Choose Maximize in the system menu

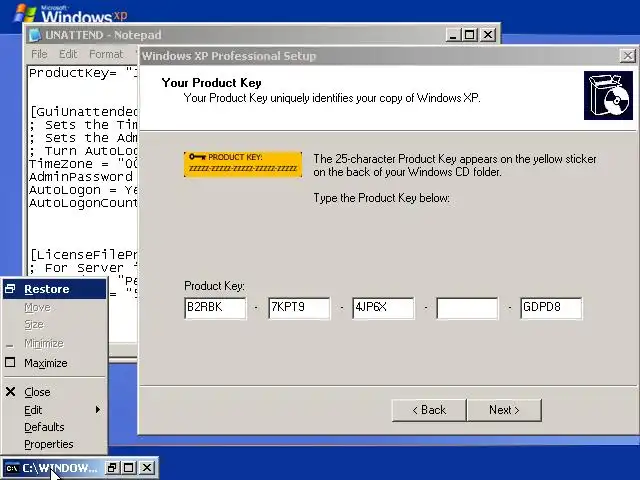pyautogui.click(x=54, y=363)
